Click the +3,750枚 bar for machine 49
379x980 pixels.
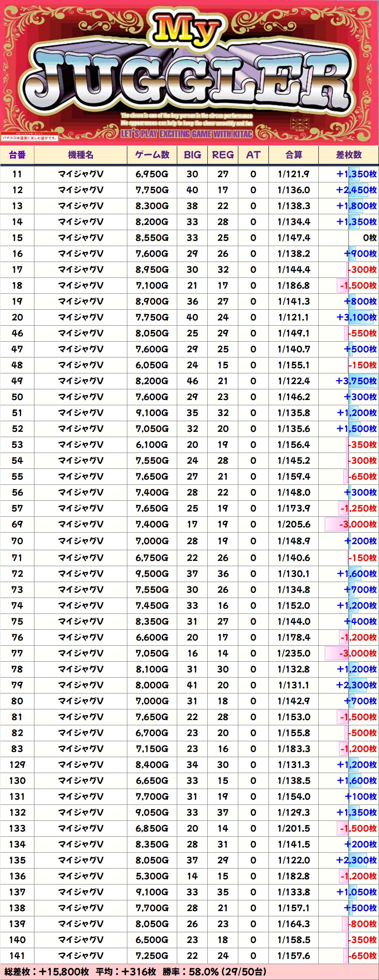click(356, 381)
